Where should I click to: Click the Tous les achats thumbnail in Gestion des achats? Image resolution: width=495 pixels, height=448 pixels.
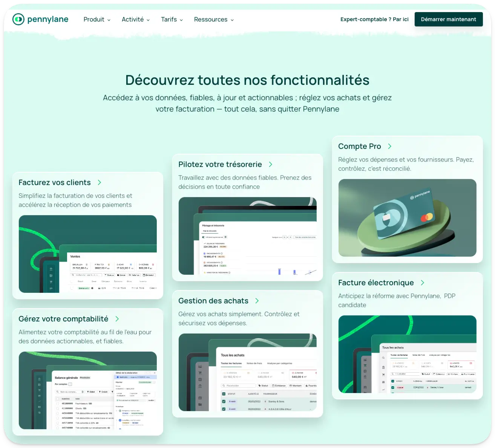[248, 372]
